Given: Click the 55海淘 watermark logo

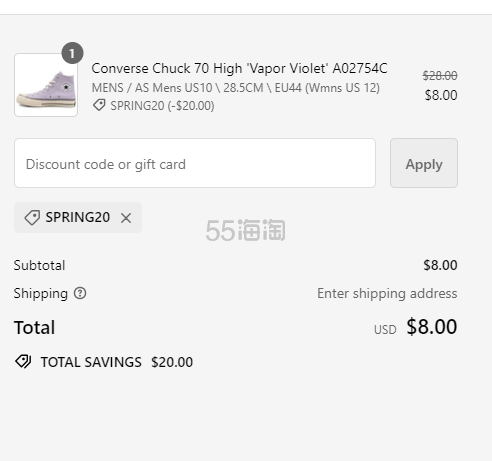Looking at the screenshot, I should (x=245, y=230).
